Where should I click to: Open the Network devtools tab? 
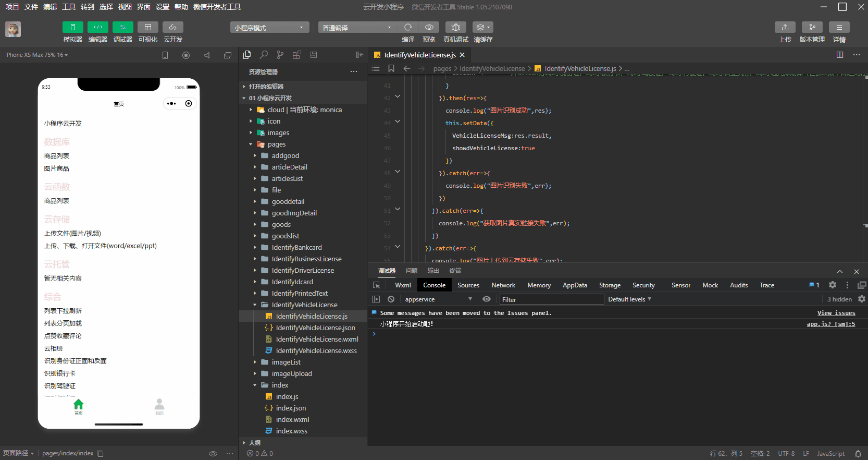[x=503, y=285]
